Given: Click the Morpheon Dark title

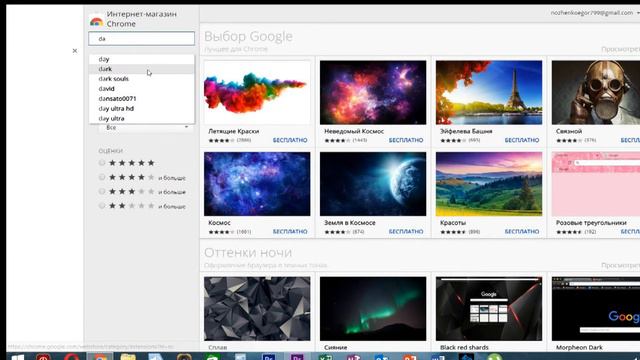Looking at the screenshot, I should (x=579, y=347).
